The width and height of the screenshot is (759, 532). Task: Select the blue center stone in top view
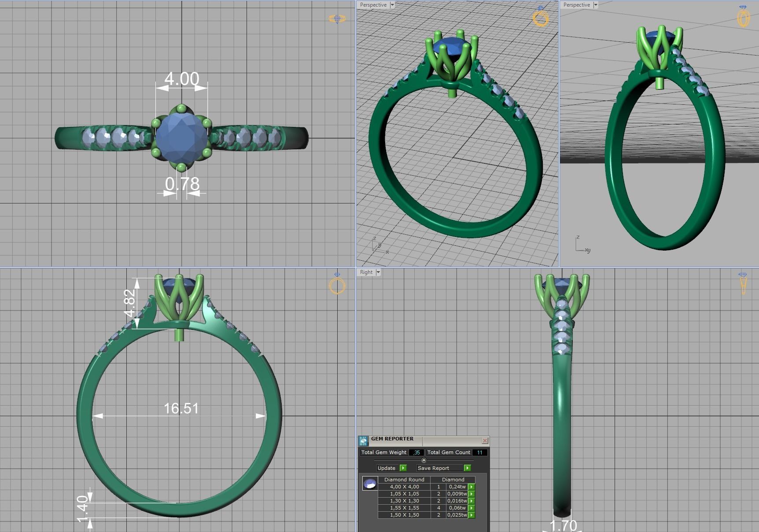point(181,137)
